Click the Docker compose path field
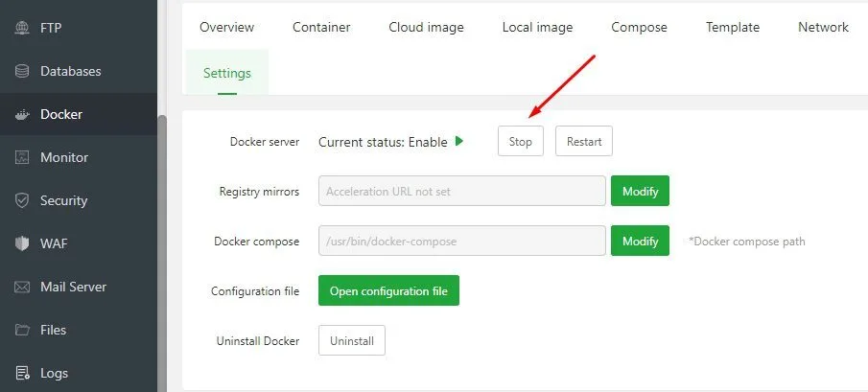 tap(462, 241)
